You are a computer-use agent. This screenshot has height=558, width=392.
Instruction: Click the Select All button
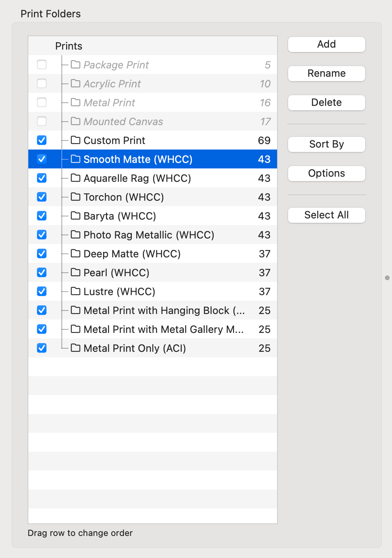[x=326, y=215]
